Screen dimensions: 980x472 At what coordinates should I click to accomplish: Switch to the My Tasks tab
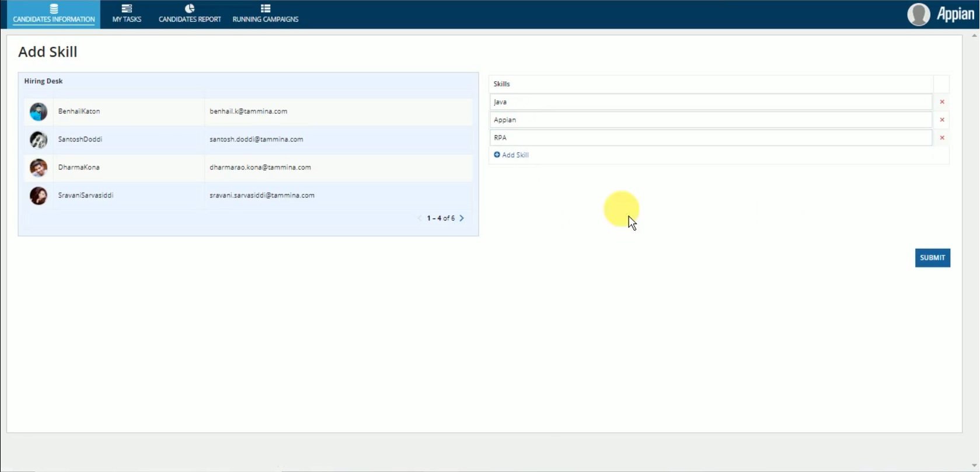[x=127, y=14]
